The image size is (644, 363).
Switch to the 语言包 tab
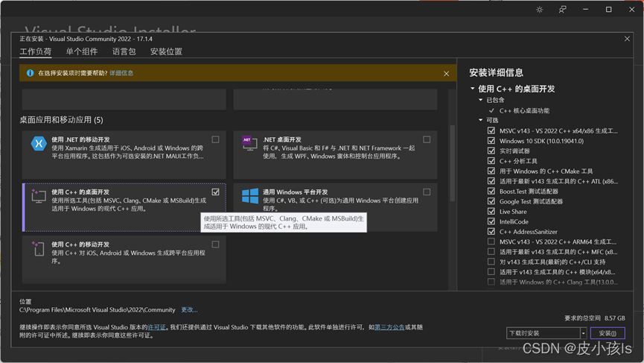(124, 51)
